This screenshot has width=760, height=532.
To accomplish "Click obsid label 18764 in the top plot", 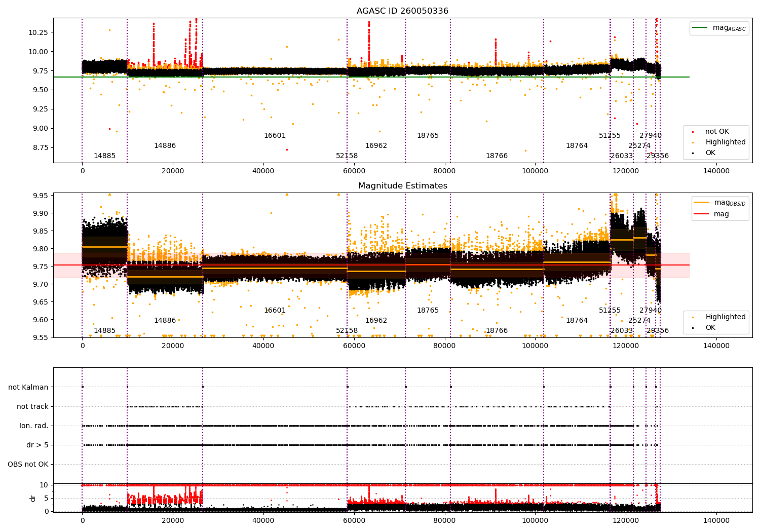I will point(577,146).
